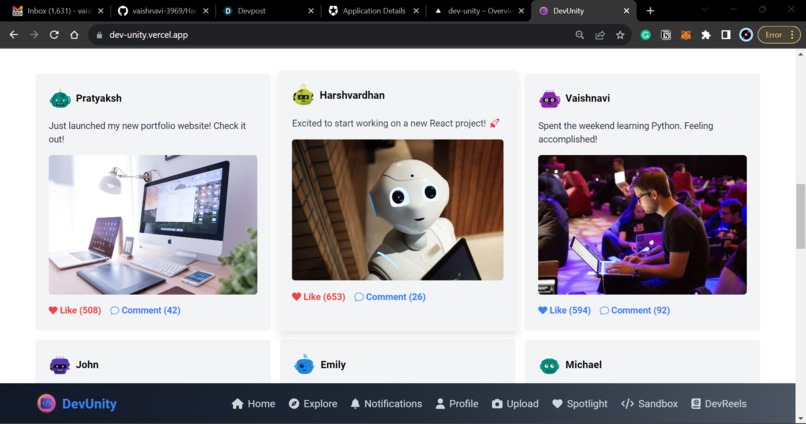
Task: Open Pratyaksh's profile name
Action: tap(99, 98)
